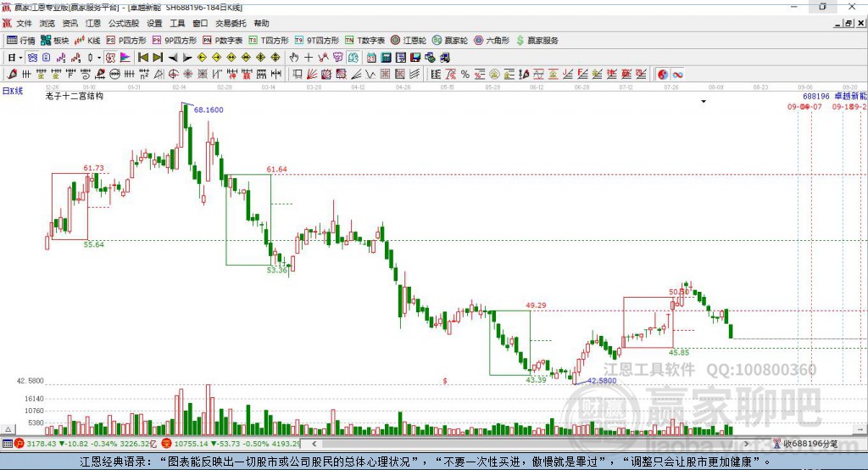Jump to first bar with skip-start icon
The height and width of the screenshot is (470, 868).
pyautogui.click(x=142, y=58)
